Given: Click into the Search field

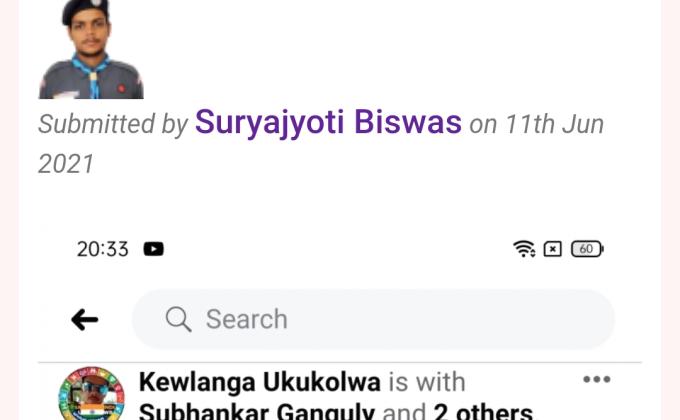Looking at the screenshot, I should (373, 319).
